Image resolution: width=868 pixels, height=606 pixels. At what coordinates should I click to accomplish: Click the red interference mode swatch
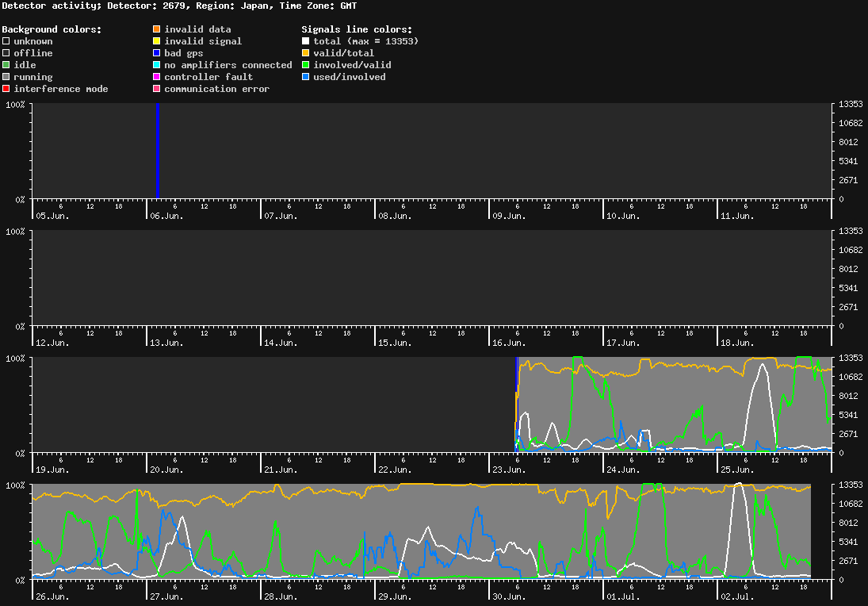[6, 89]
